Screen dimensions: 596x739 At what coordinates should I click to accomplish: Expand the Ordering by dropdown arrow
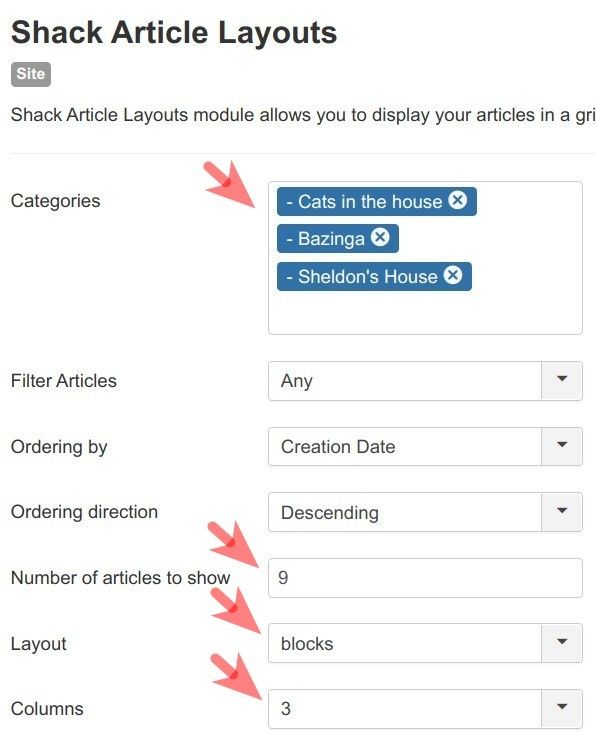click(x=562, y=446)
